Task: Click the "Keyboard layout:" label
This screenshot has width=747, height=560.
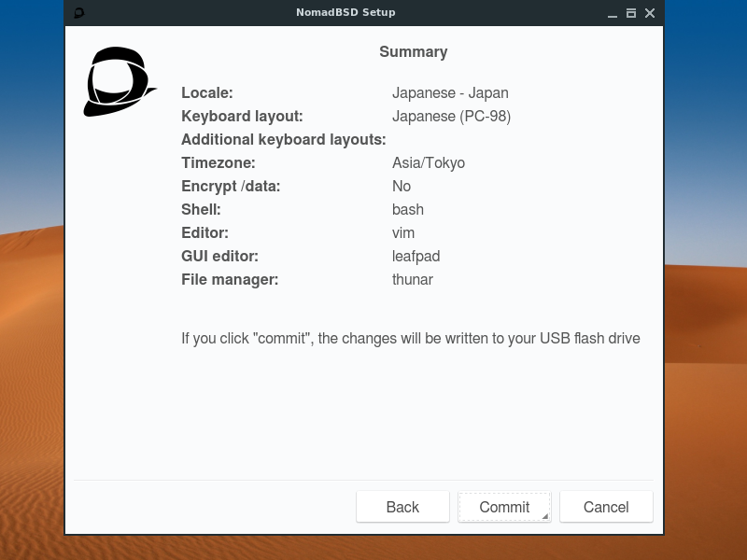Action: coord(242,116)
